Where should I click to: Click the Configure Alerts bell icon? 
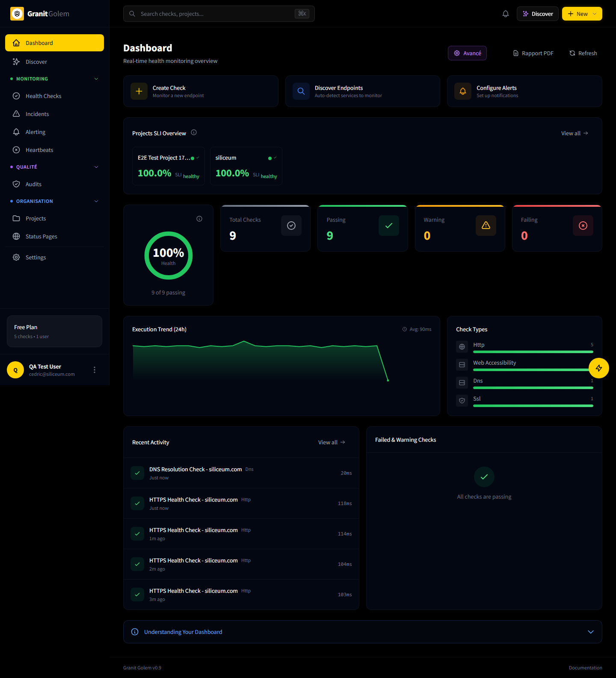[463, 91]
